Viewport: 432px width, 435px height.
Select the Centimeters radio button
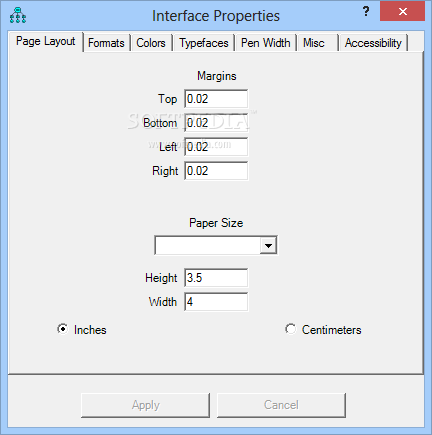pyautogui.click(x=290, y=329)
